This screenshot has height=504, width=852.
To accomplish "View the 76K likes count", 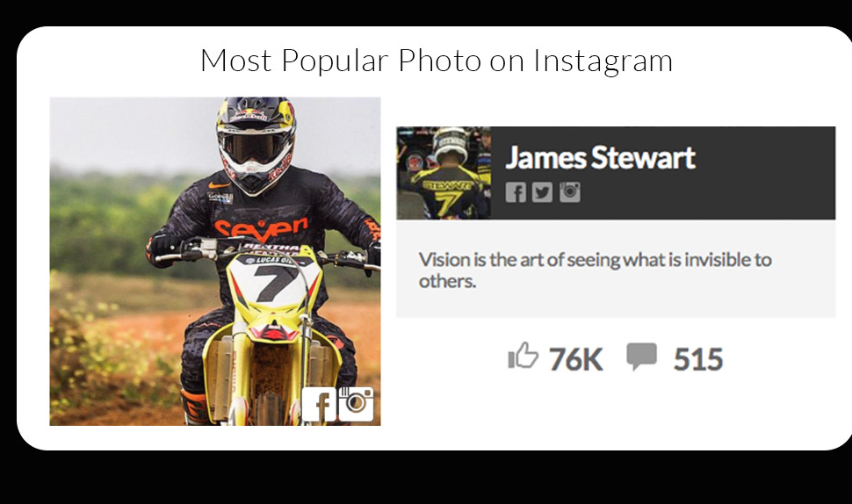I will point(575,359).
